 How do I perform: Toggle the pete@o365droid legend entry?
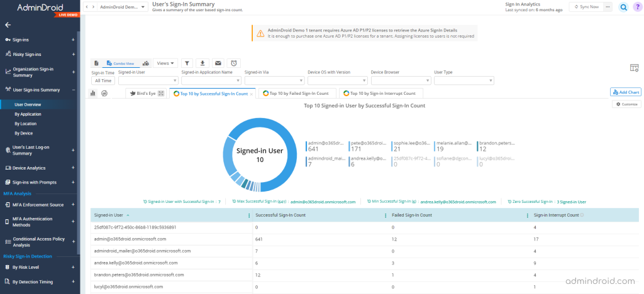[x=368, y=146]
